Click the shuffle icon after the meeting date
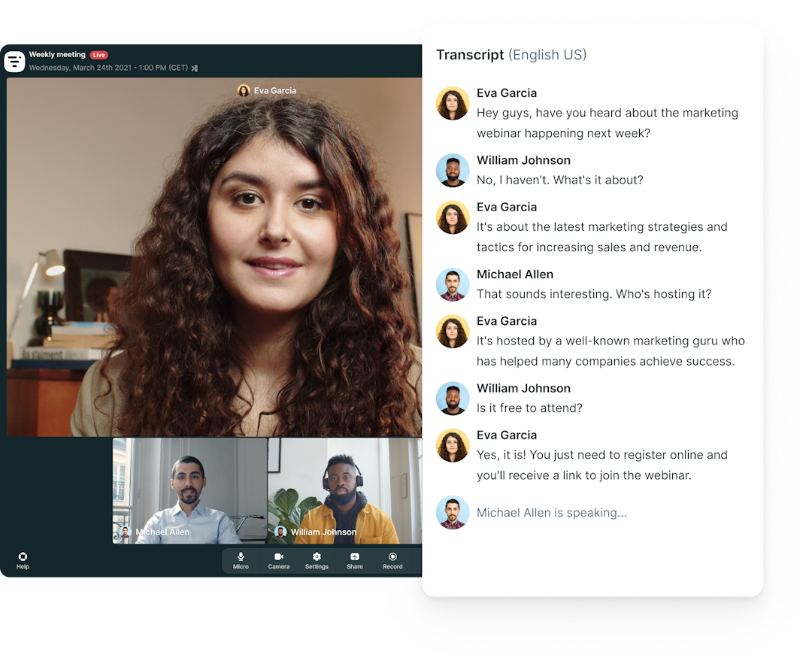 pos(195,68)
